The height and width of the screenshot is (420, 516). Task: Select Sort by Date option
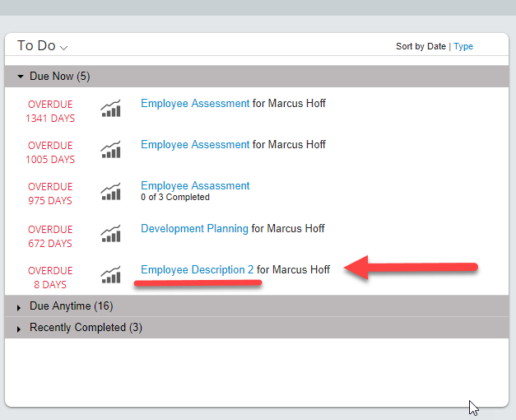coord(421,46)
